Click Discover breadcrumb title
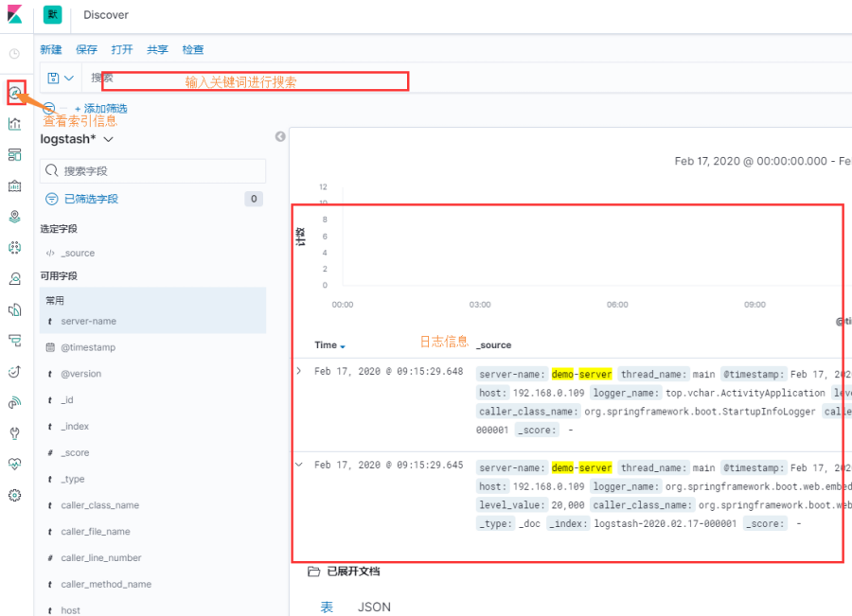The height and width of the screenshot is (616, 852). coord(106,15)
